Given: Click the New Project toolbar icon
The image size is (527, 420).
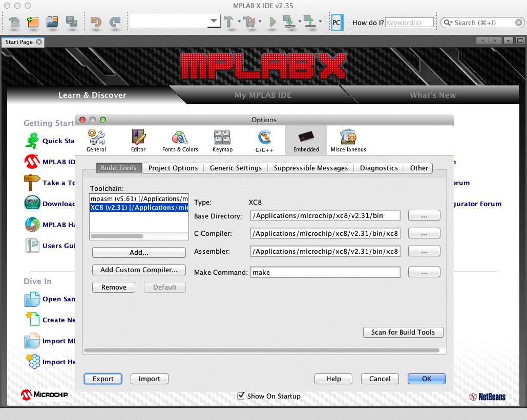Looking at the screenshot, I should [33, 22].
